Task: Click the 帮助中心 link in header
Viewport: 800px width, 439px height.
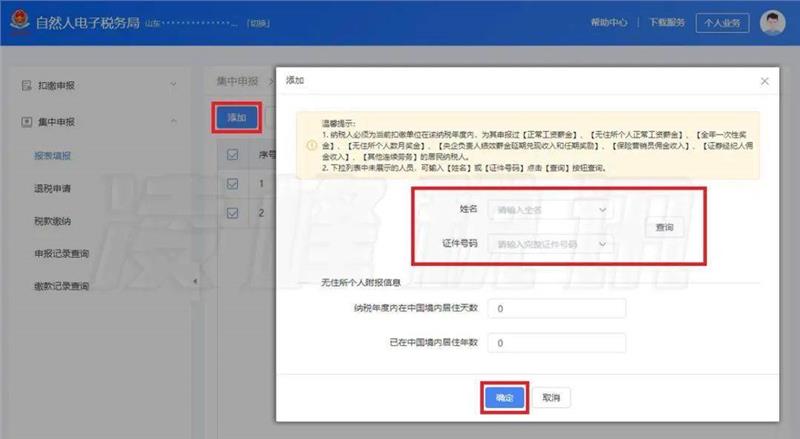Action: [x=608, y=22]
